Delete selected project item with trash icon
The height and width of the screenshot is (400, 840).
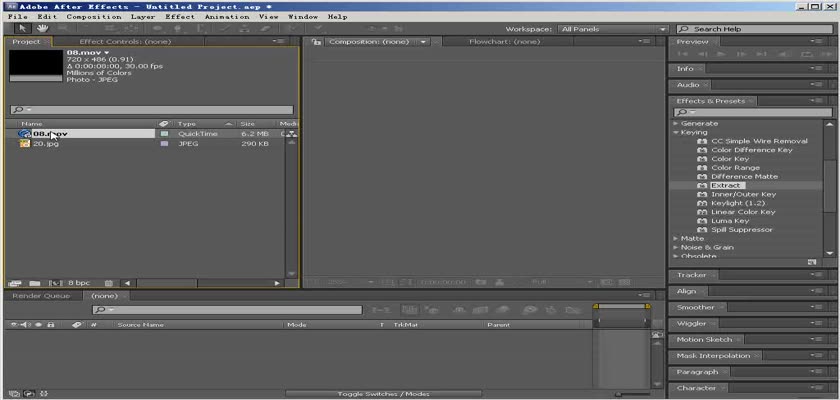109,283
